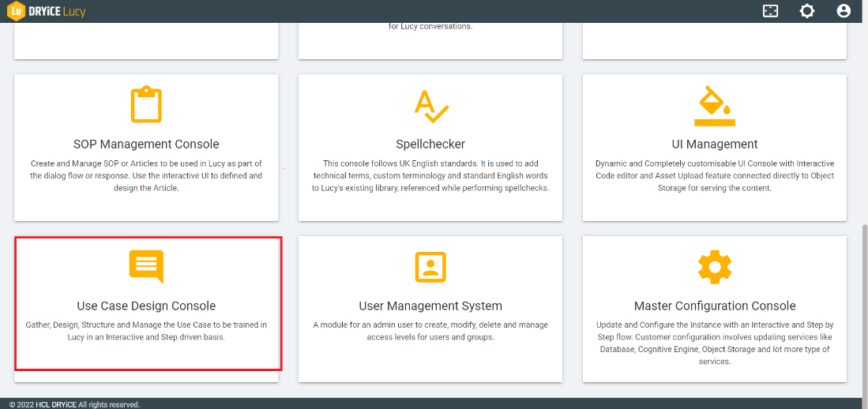Open Use Case Design Console title
The image size is (868, 409).
(146, 306)
